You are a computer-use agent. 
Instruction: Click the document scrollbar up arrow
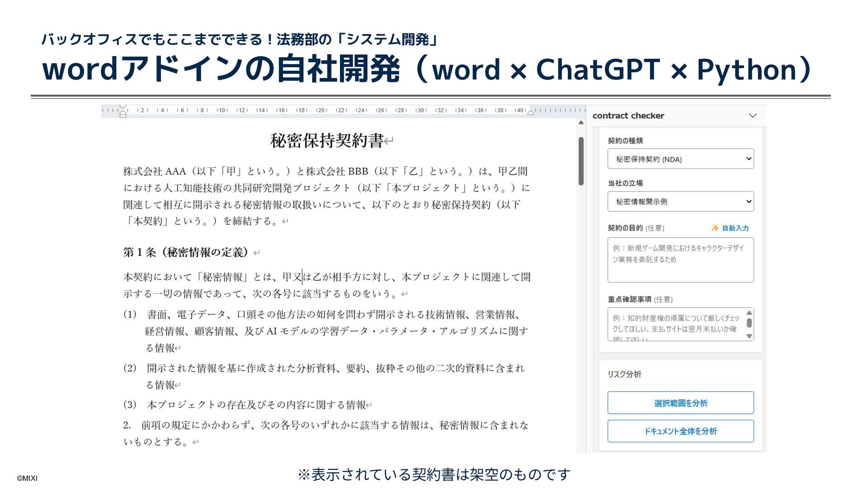click(x=581, y=122)
